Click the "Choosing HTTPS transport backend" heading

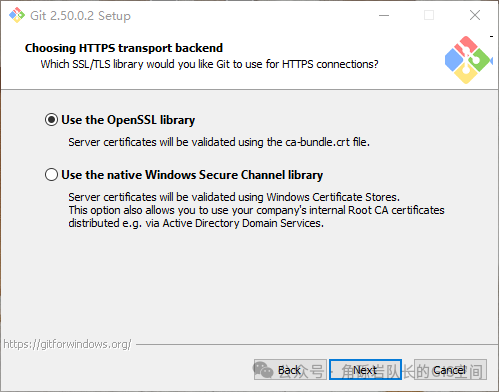pyautogui.click(x=124, y=48)
